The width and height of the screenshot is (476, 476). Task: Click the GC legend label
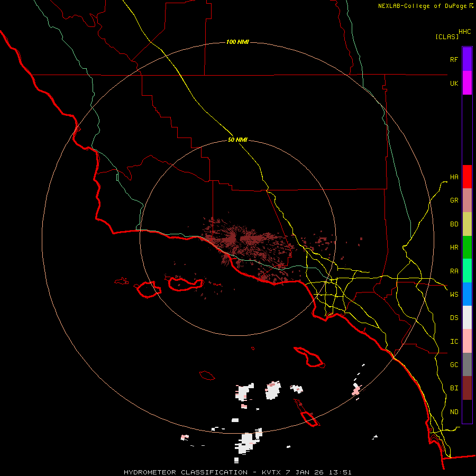(x=454, y=365)
